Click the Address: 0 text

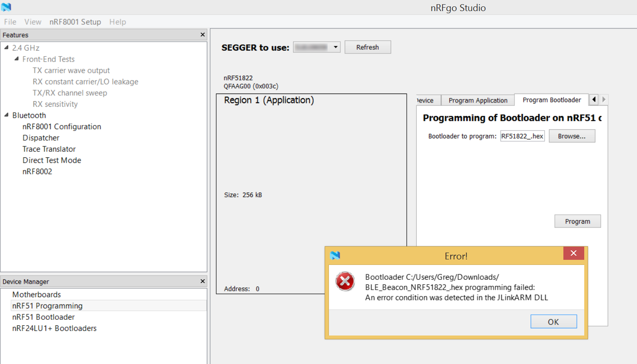coord(242,289)
